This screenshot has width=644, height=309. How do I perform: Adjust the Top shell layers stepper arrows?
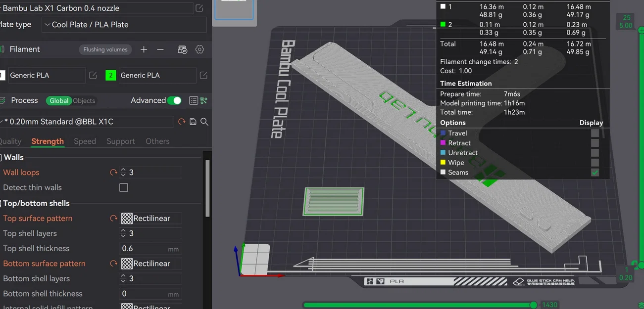tap(123, 233)
